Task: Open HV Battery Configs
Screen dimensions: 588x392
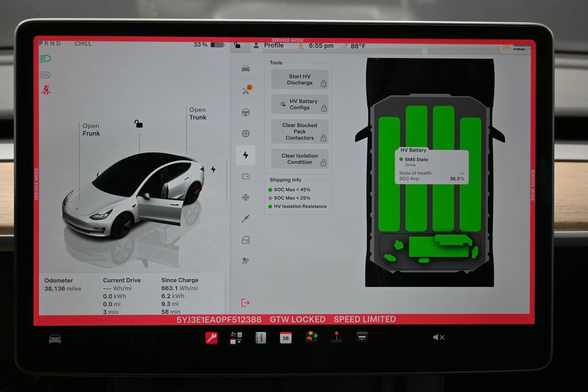Action: (300, 104)
